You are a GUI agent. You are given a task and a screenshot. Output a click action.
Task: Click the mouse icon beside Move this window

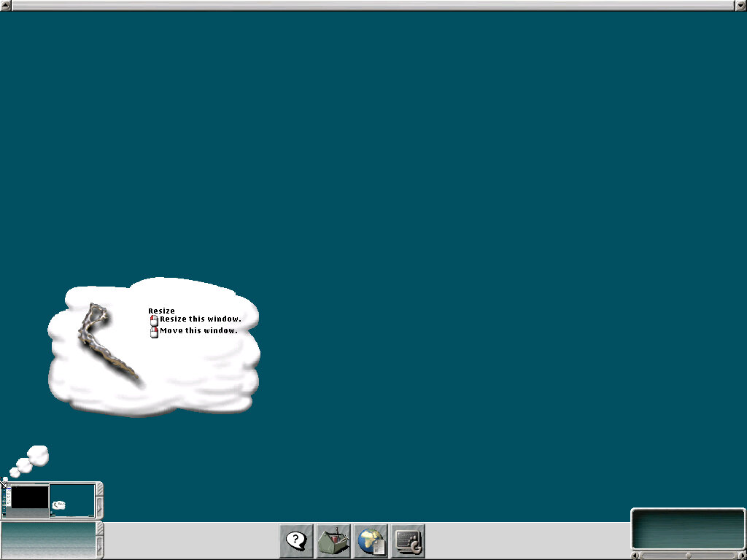point(154,332)
